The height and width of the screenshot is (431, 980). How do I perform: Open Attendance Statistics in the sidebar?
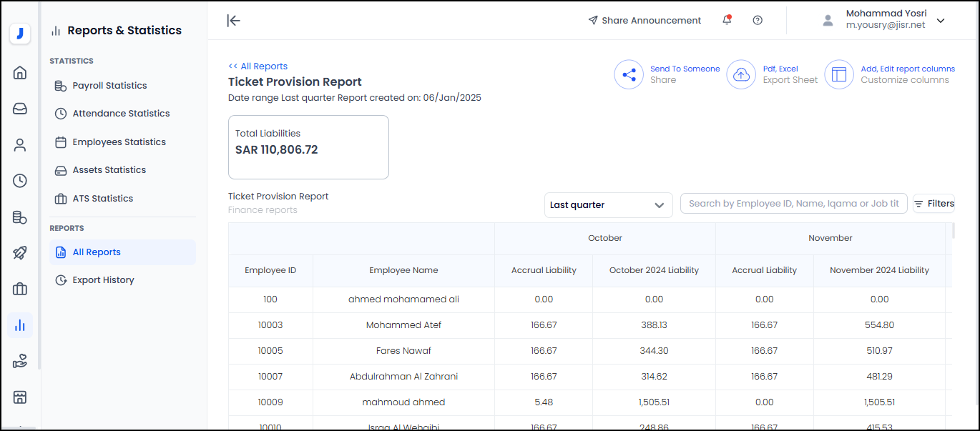pos(121,114)
